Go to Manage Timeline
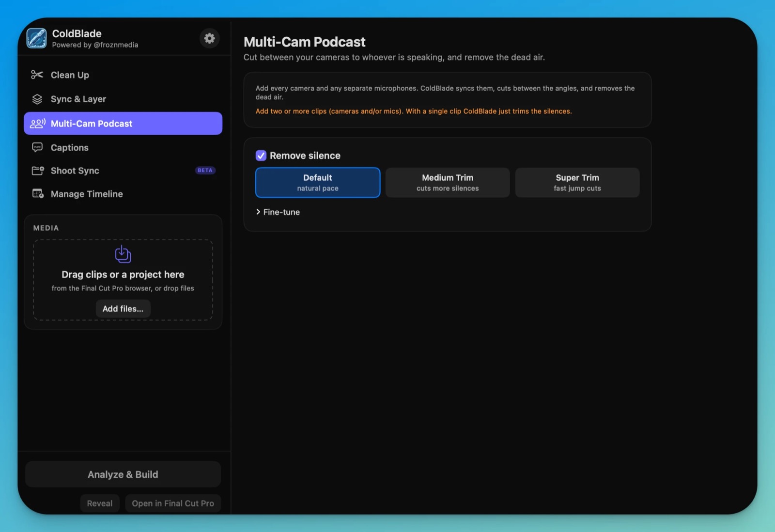775x532 pixels. (123, 194)
